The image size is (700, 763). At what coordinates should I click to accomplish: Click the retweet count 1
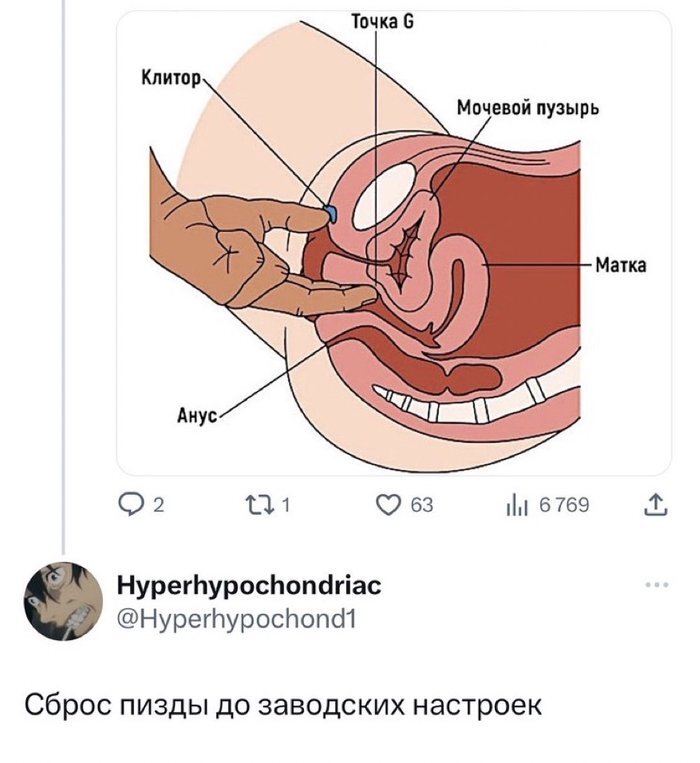tap(286, 506)
